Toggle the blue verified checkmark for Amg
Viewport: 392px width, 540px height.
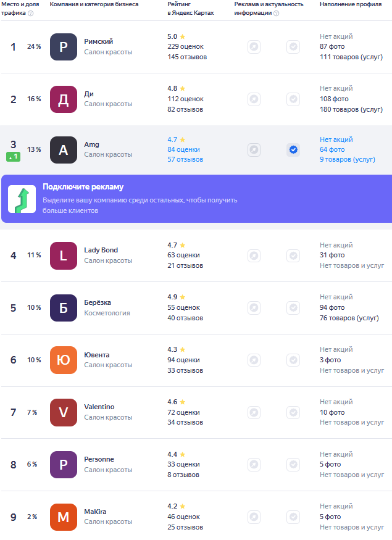293,150
